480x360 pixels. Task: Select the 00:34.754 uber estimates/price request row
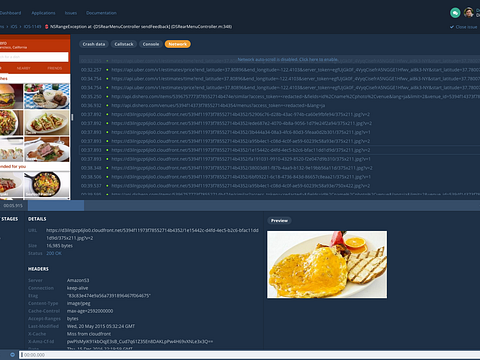[x=280, y=88]
